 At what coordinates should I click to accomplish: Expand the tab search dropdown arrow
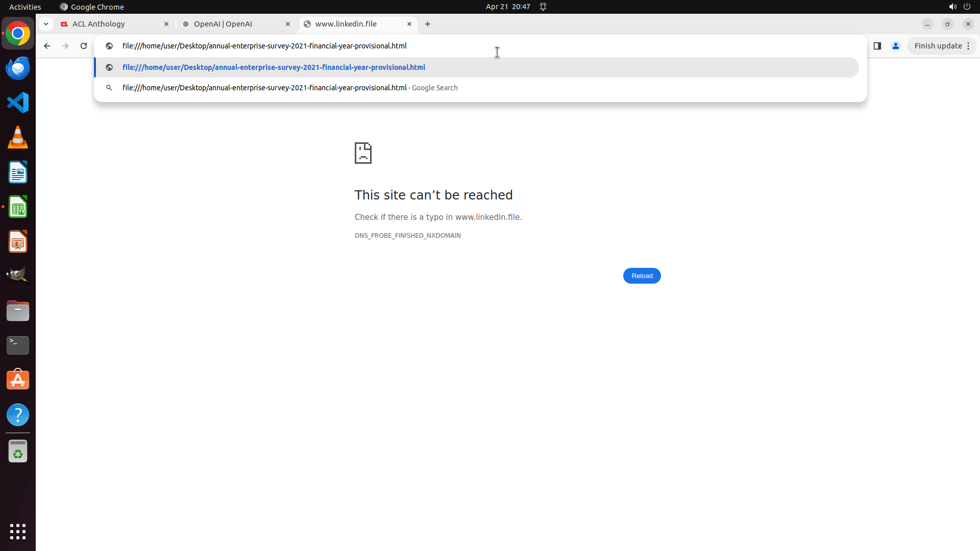(x=46, y=24)
